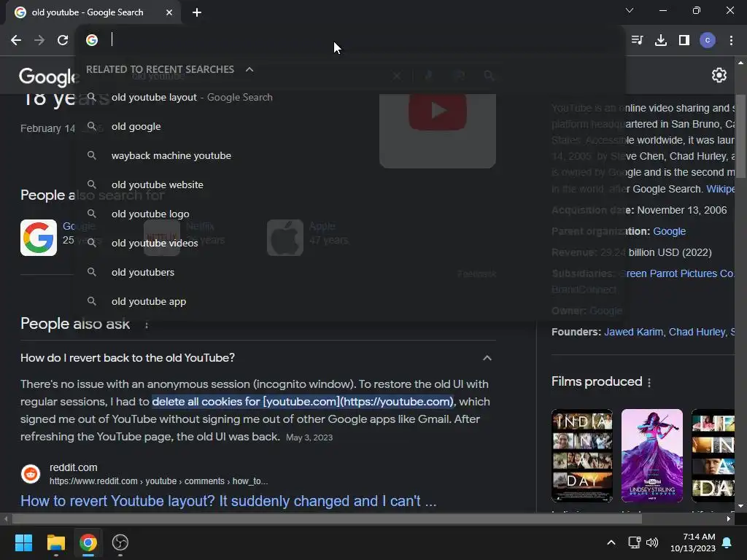The image size is (747, 560).
Task: Click the reddit.com source icon
Action: [31, 474]
